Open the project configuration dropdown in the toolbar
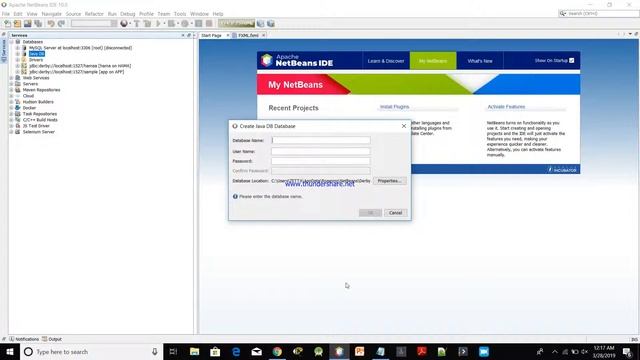Image resolution: width=640 pixels, height=360 pixels. pyautogui.click(x=94, y=24)
